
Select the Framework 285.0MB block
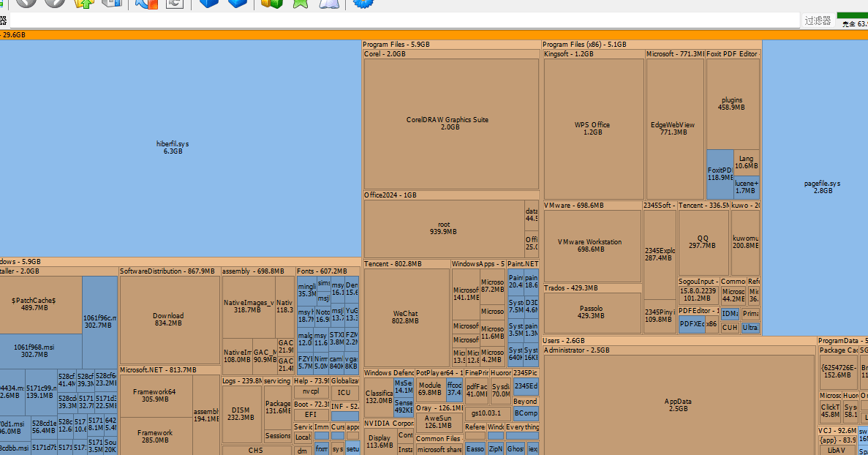click(x=156, y=437)
